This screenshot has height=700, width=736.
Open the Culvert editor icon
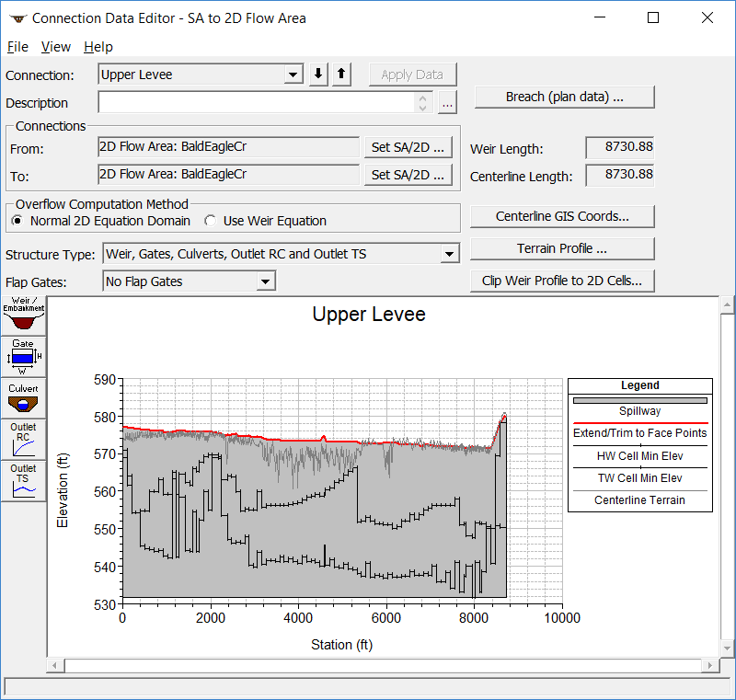tap(23, 397)
